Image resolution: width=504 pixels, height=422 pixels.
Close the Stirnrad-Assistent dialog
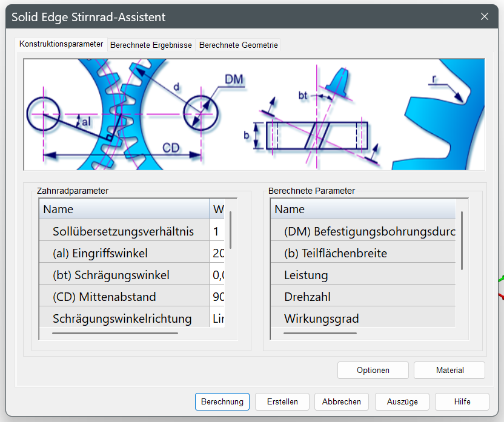485,16
